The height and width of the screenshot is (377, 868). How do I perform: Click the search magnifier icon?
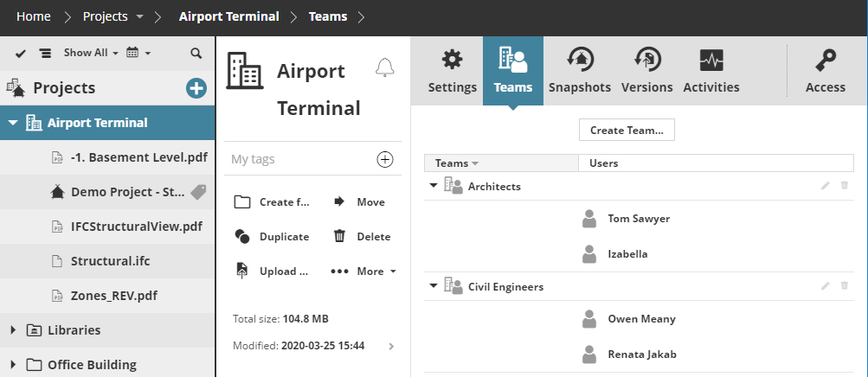[x=196, y=53]
